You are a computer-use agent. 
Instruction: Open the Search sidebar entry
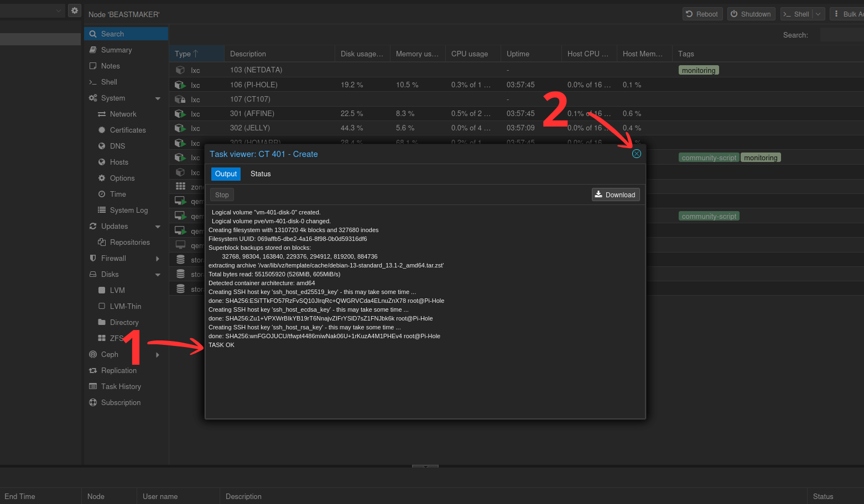point(126,34)
